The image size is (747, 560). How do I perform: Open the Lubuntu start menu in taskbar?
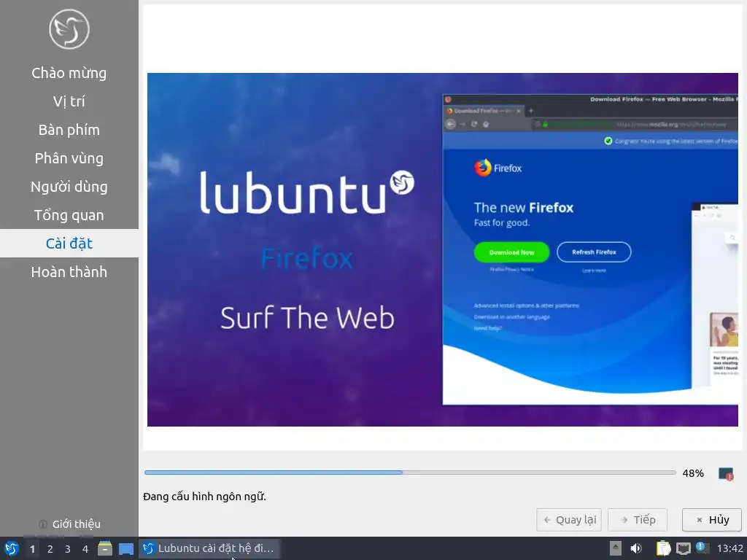(x=11, y=548)
